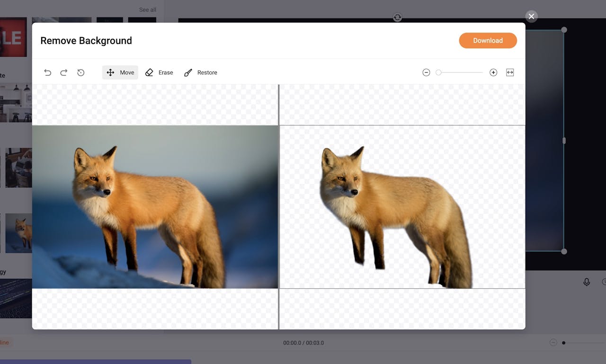This screenshot has height=364, width=606.
Task: Click the zoom slider handle
Action: 438,72
